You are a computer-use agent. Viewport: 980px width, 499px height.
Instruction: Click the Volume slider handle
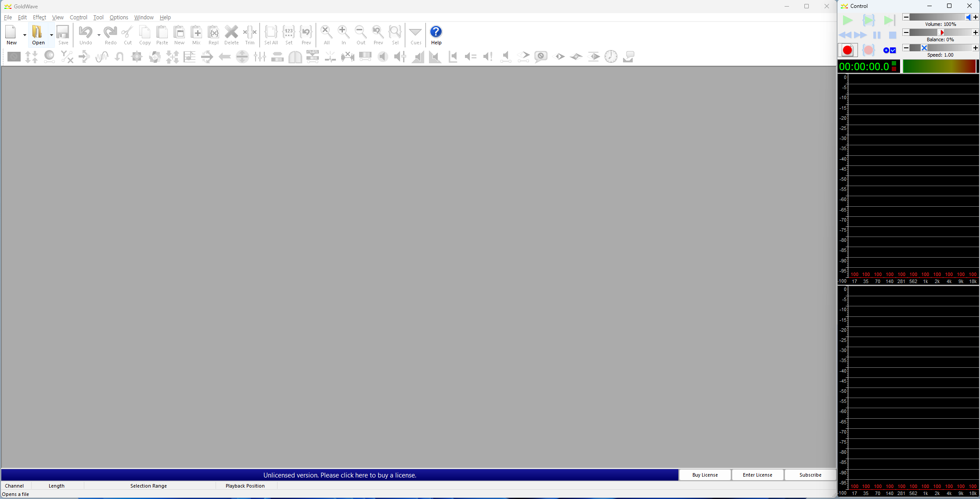click(x=968, y=17)
